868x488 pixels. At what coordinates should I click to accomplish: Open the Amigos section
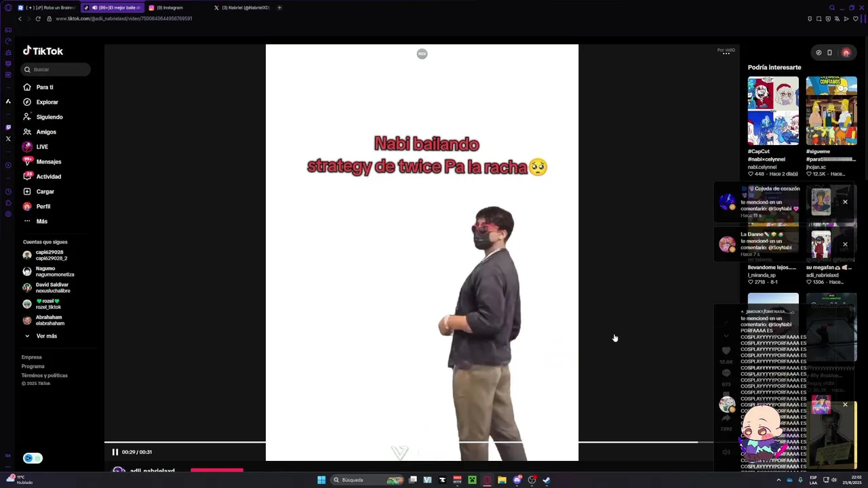click(x=46, y=132)
